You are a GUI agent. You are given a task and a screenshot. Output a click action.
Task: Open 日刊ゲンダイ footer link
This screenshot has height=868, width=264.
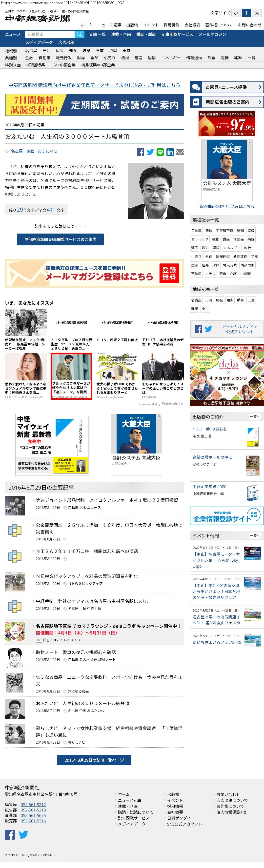click(x=179, y=818)
